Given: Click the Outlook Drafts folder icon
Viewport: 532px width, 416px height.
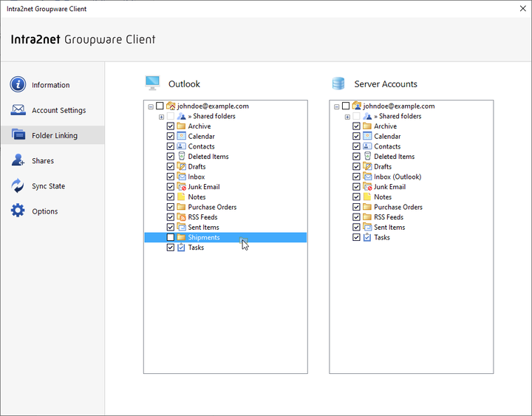Looking at the screenshot, I should (x=182, y=166).
